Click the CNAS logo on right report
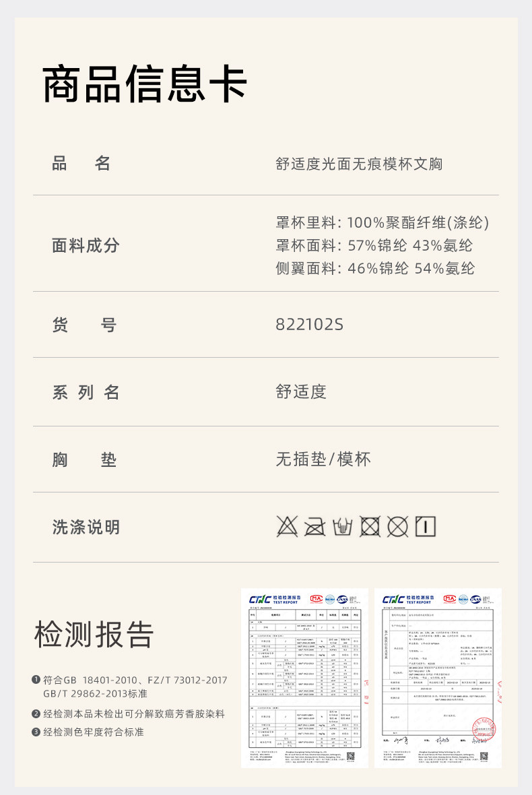 pyautogui.click(x=477, y=598)
